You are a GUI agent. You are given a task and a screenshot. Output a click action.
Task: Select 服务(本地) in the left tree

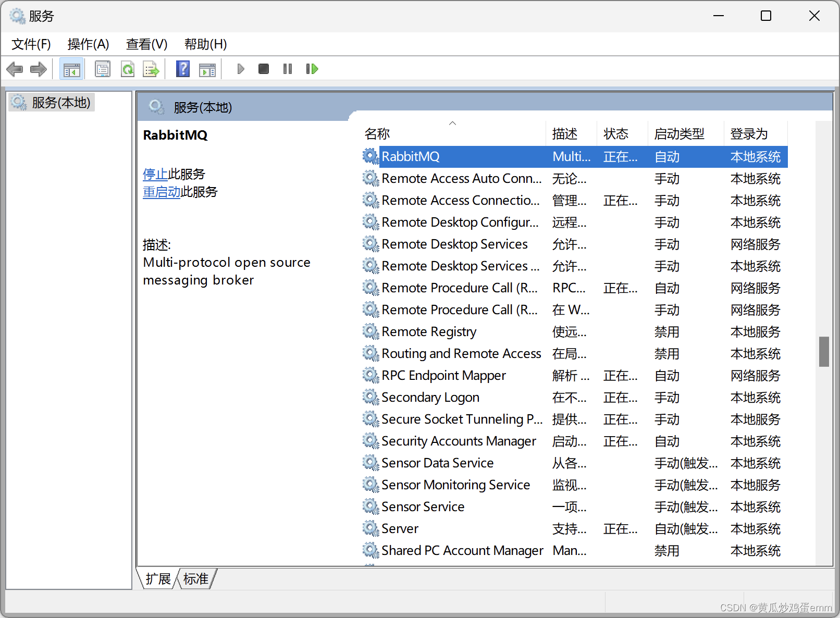tap(61, 103)
